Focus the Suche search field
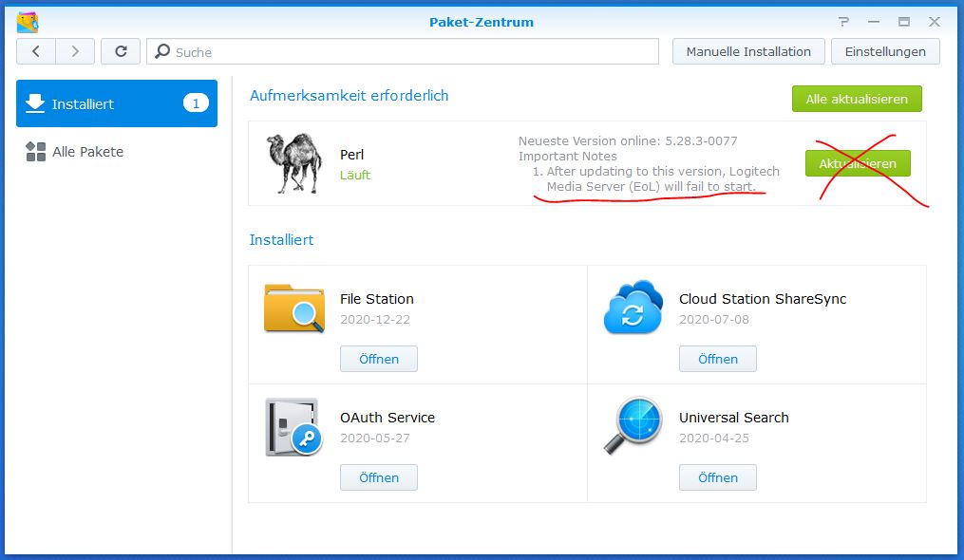964x560 pixels. tap(403, 51)
